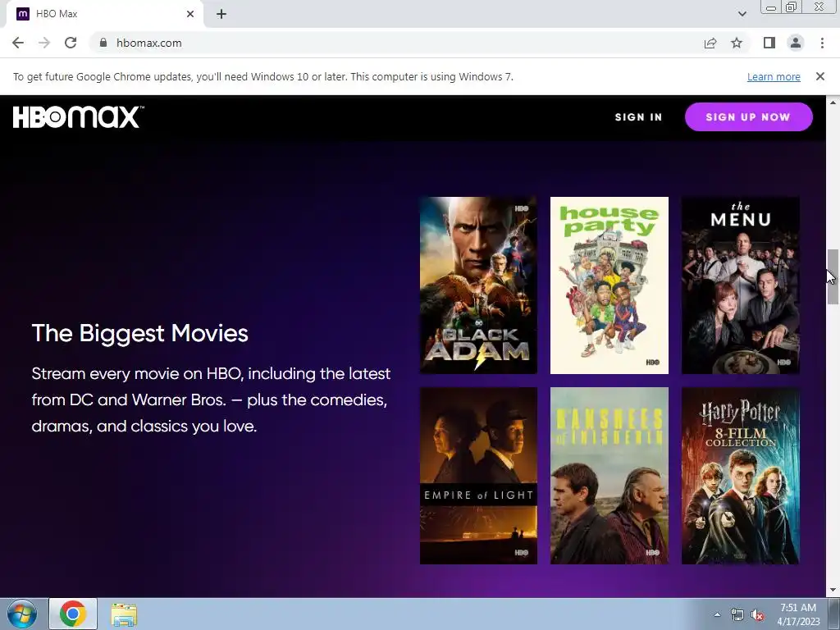Screen dimensions: 840x630
Task: Click the HBO Max logo
Action: [78, 116]
